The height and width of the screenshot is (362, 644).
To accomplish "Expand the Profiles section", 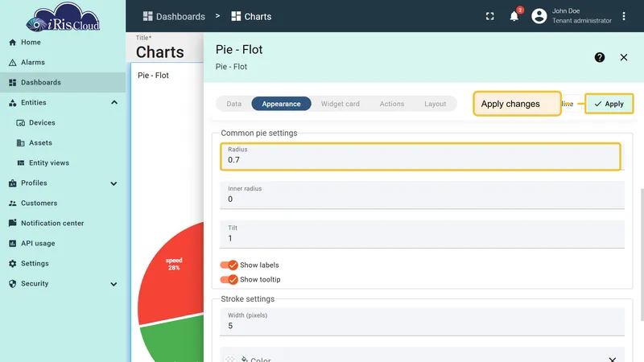I will (x=114, y=183).
